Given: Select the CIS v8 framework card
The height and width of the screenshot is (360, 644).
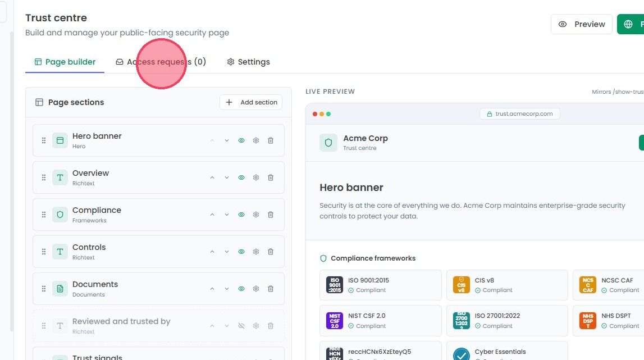Looking at the screenshot, I should 507,285.
